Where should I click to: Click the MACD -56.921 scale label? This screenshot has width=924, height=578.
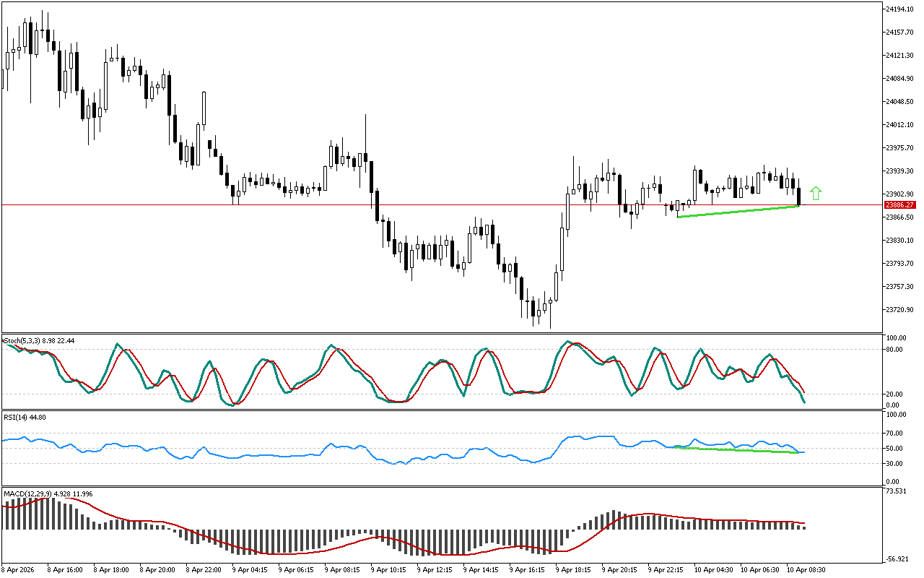click(x=897, y=559)
